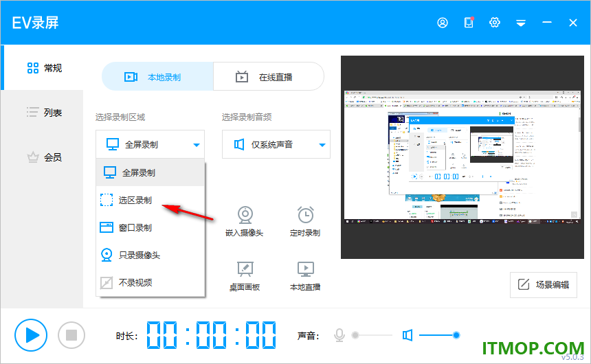
Task: Click the v5.0.3 version text
Action: 572,357
